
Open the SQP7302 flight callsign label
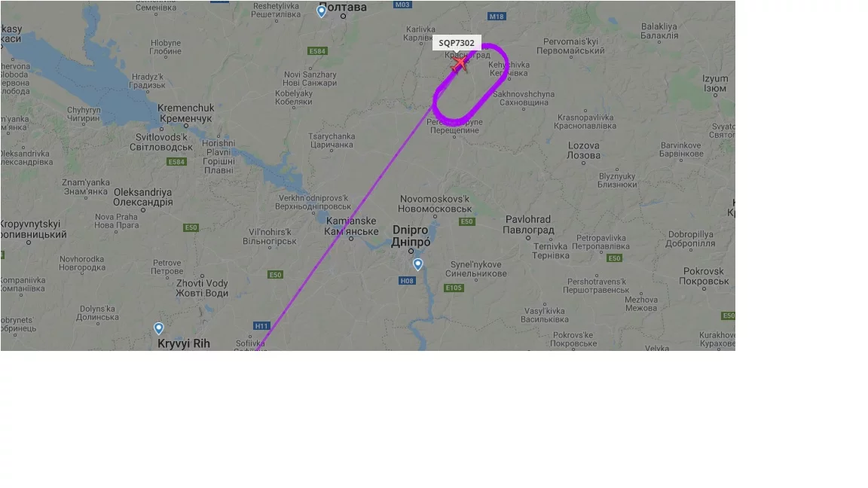[x=457, y=43]
